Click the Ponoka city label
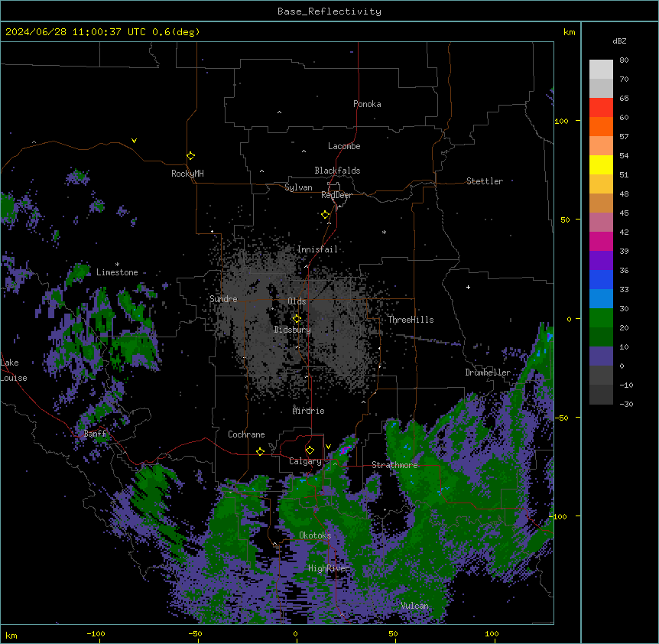 click(367, 104)
